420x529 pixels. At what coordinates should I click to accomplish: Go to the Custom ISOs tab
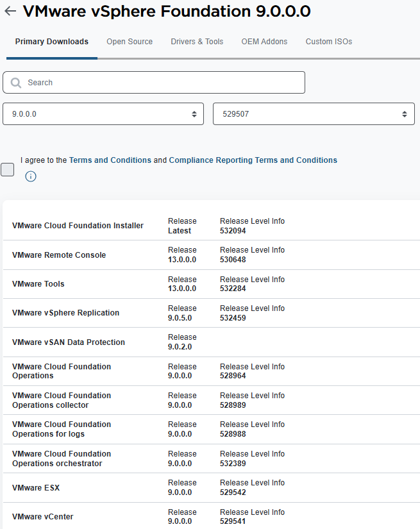point(328,42)
